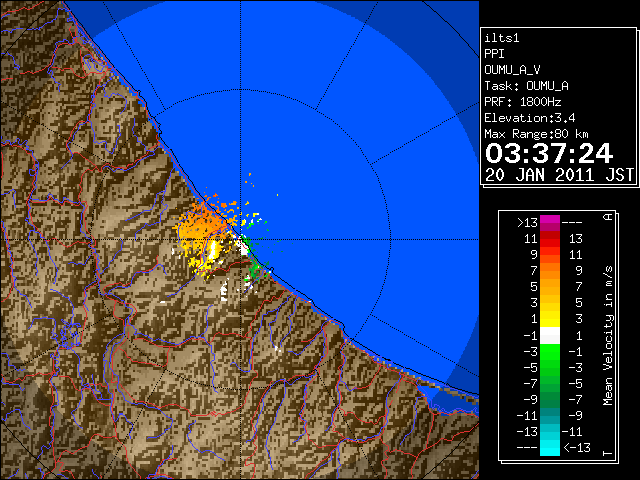Viewport: 640px width, 480px height.
Task: Click the 'Elevation:3.4' text
Action: [530, 118]
